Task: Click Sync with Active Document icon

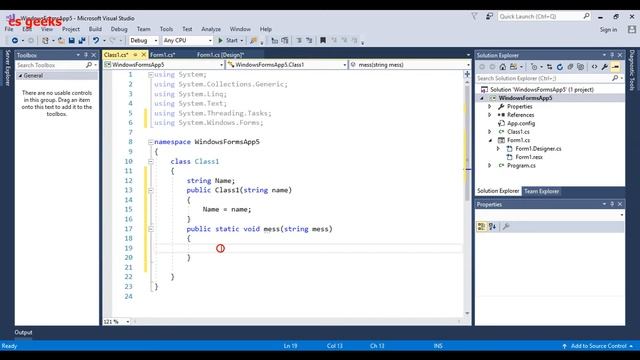Action: 549,67
